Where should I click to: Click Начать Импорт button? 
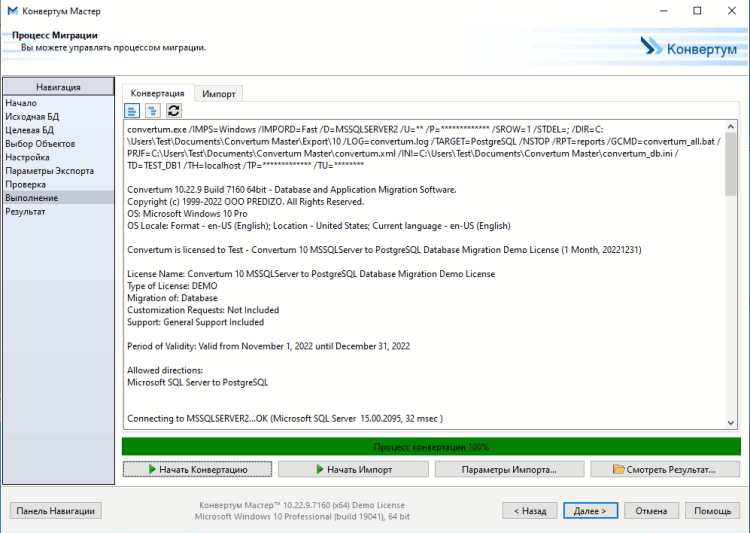[x=353, y=469]
